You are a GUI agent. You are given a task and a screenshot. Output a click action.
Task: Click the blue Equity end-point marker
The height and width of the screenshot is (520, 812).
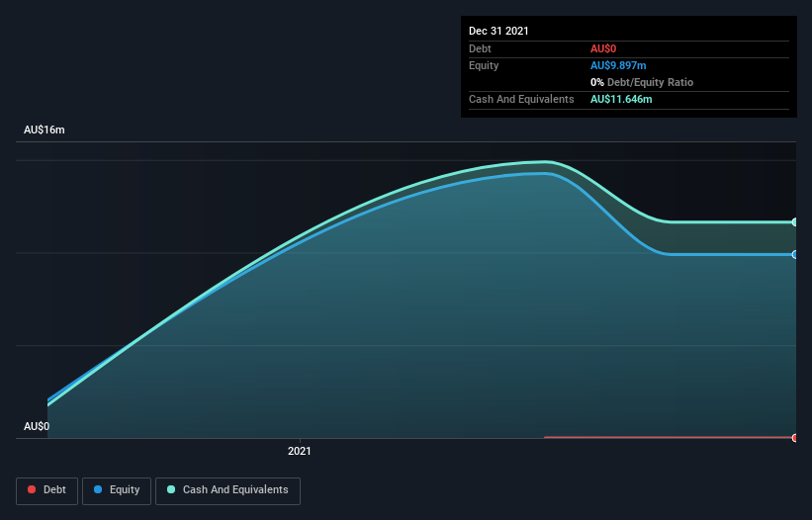[x=795, y=255]
